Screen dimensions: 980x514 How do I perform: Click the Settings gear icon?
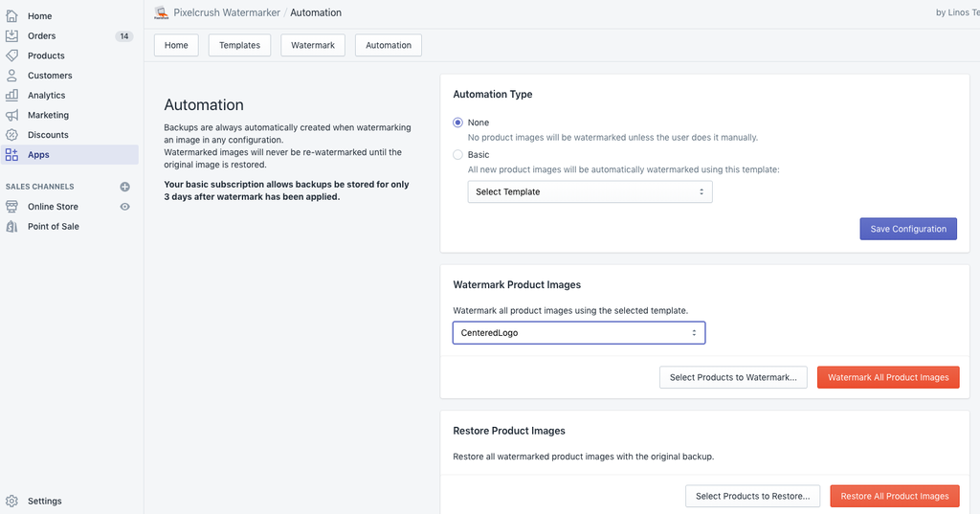[x=11, y=501]
